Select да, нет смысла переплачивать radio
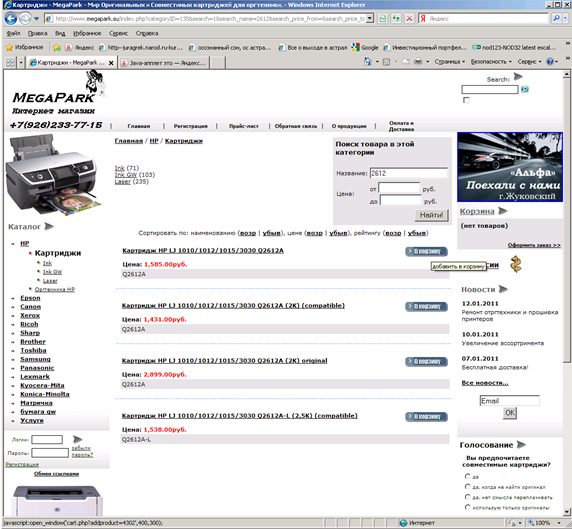572x529 pixels. click(468, 497)
